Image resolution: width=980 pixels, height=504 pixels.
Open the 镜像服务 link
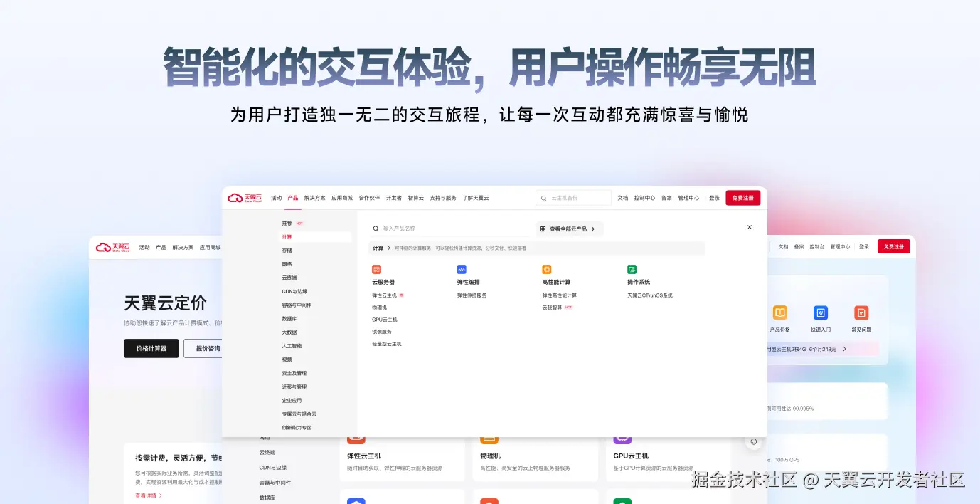(382, 332)
